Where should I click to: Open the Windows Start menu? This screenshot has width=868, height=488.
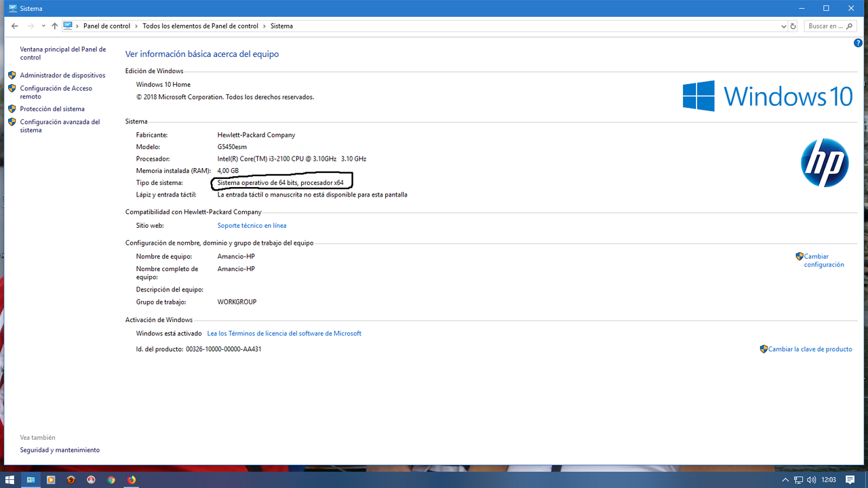point(10,480)
